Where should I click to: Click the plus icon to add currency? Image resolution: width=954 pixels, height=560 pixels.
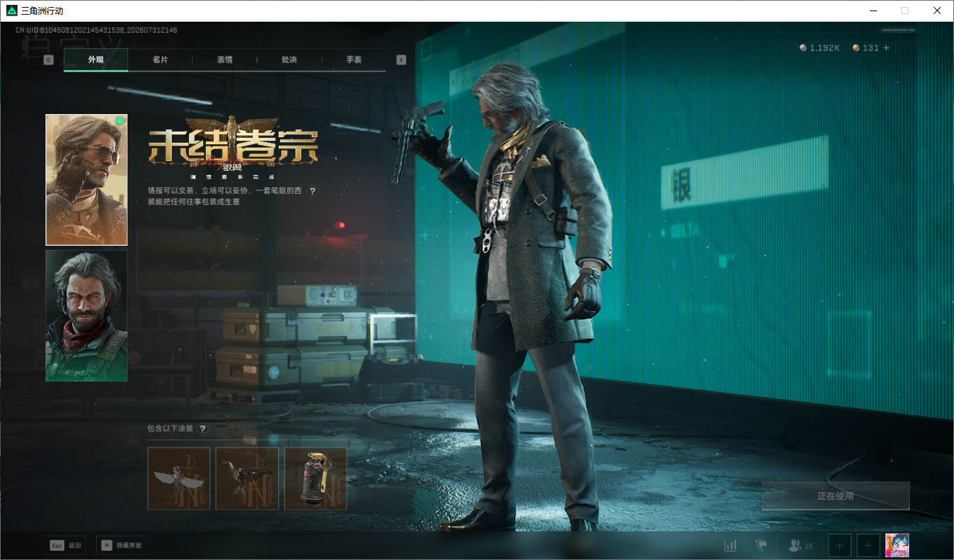coord(886,48)
